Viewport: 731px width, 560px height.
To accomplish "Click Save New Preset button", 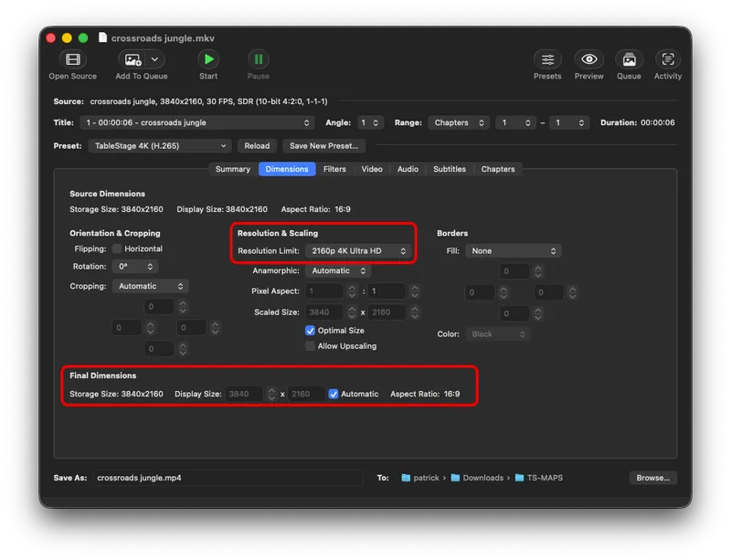I will click(x=324, y=146).
